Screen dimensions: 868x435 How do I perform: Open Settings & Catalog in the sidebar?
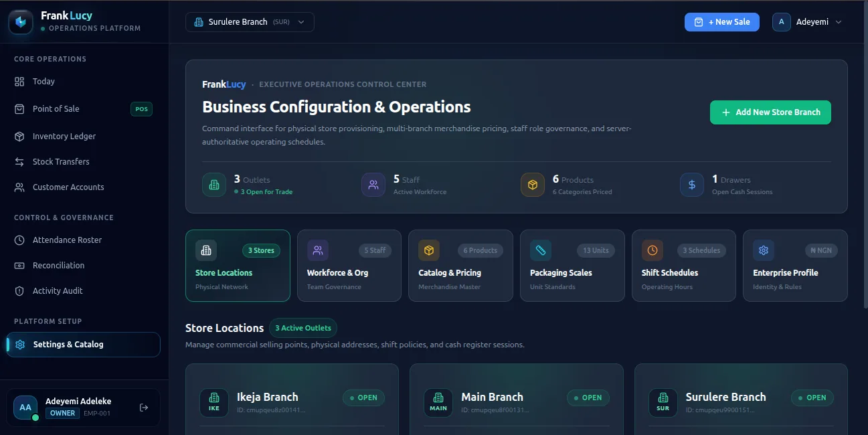coord(84,345)
